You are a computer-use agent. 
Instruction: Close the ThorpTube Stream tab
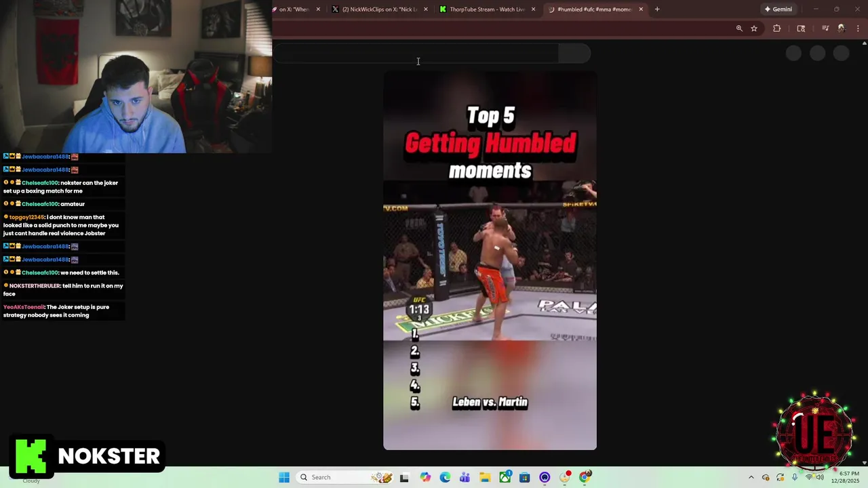click(533, 9)
